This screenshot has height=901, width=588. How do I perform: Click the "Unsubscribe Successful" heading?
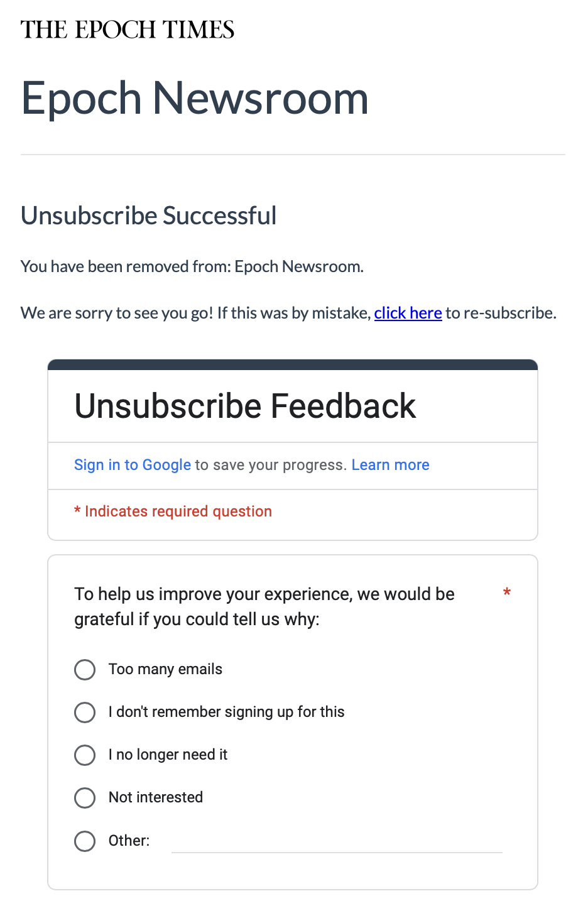pos(149,216)
